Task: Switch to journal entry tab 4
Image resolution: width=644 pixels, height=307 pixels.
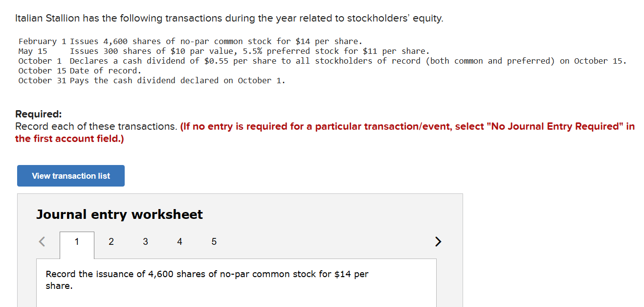Action: [x=179, y=241]
